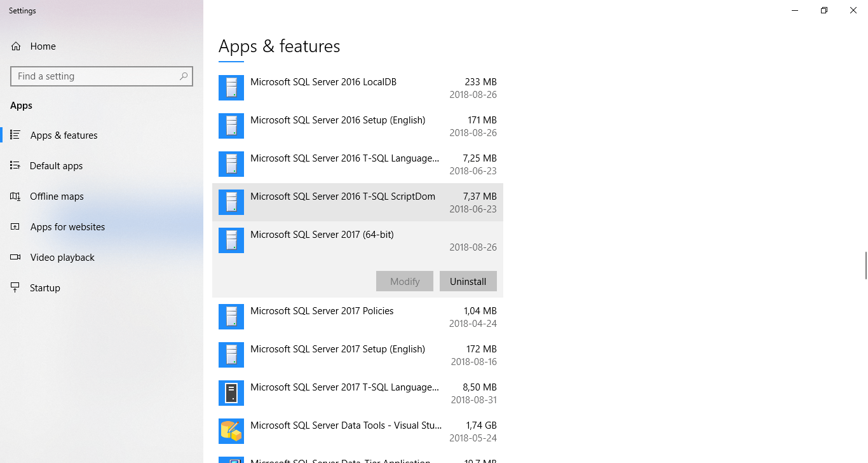This screenshot has width=868, height=463.
Task: Click the SQL Server 2016 Setup (English) icon
Action: 231,125
